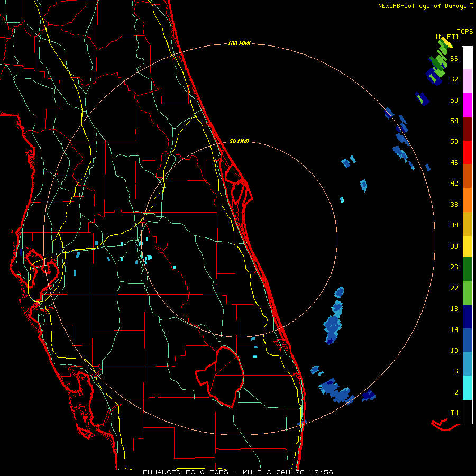Click the "ENHANCED ECHO TOPS" product title
The width and height of the screenshot is (476, 476).
[188, 472]
